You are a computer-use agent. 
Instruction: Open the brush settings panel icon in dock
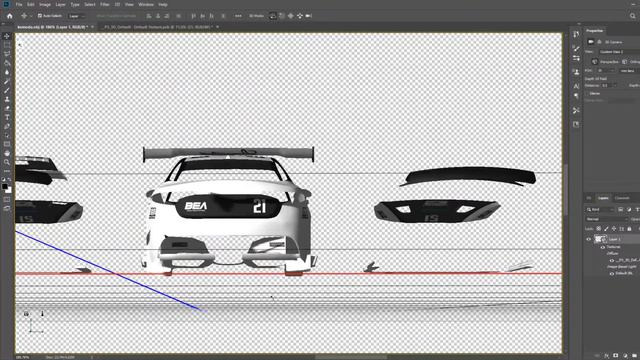[x=576, y=49]
